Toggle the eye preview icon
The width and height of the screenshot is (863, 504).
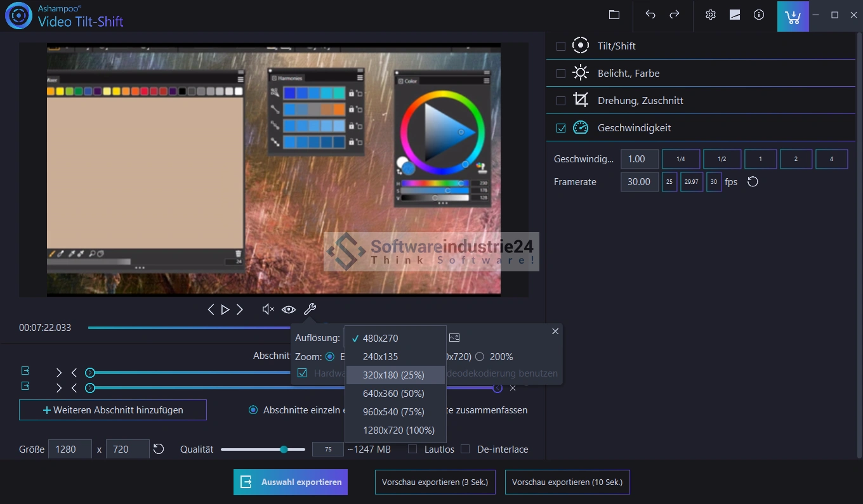289,309
